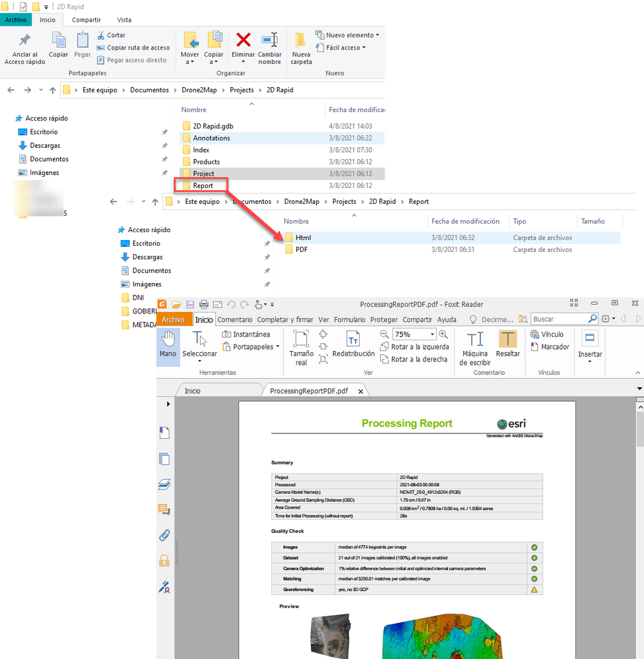
Task: Click Imágenes in Report window sidebar
Action: (x=146, y=284)
